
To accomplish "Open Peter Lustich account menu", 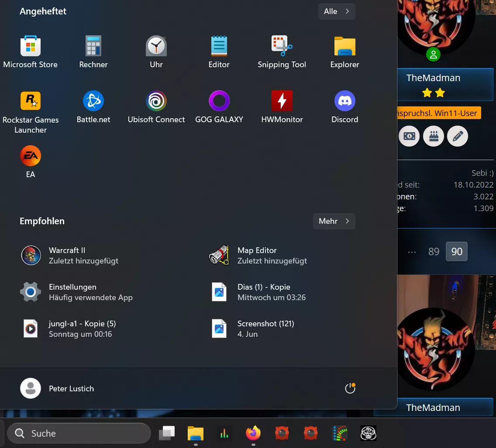I will (57, 388).
